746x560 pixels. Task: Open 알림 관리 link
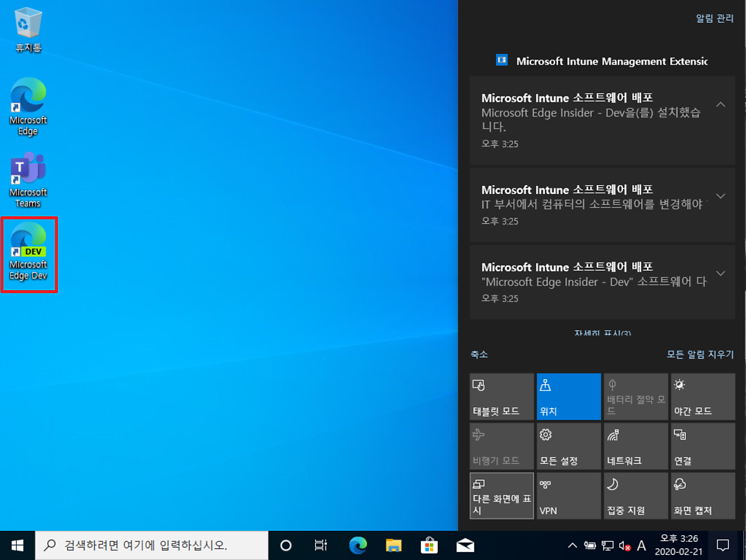click(x=715, y=19)
